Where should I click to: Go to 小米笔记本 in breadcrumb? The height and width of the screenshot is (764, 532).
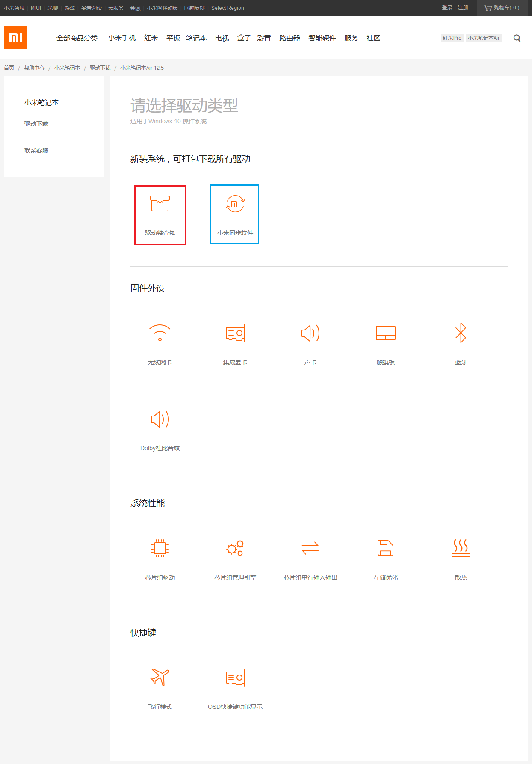coord(67,68)
